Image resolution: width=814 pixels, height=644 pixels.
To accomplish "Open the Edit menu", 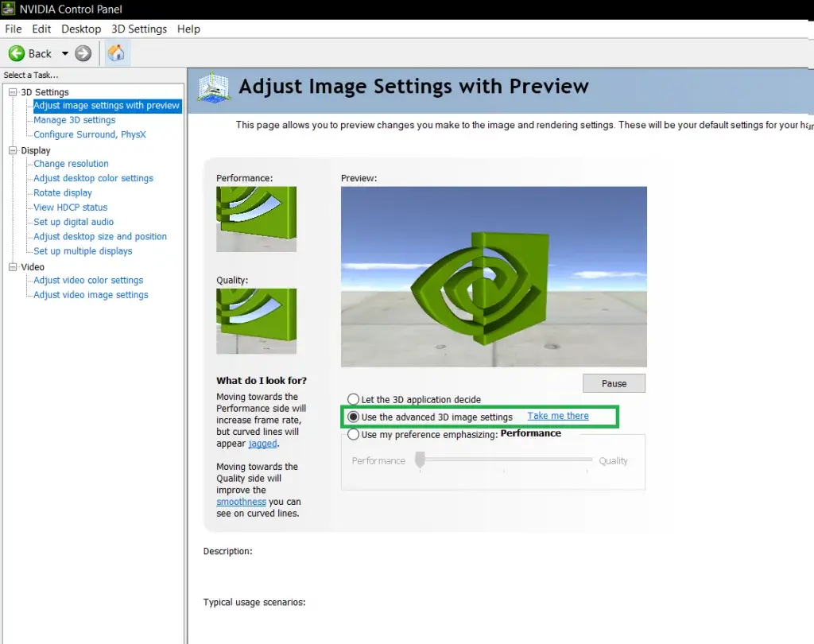I will pyautogui.click(x=41, y=29).
